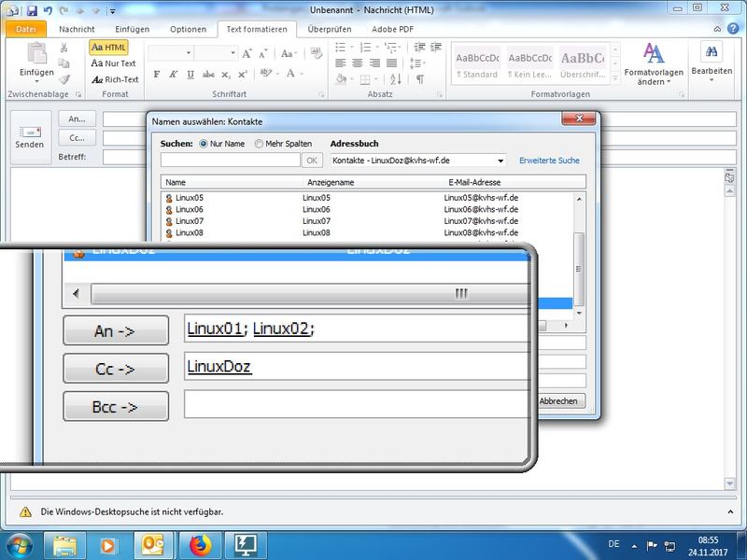Click the Erweiterte Suche link
747x560 pixels.
tap(549, 161)
